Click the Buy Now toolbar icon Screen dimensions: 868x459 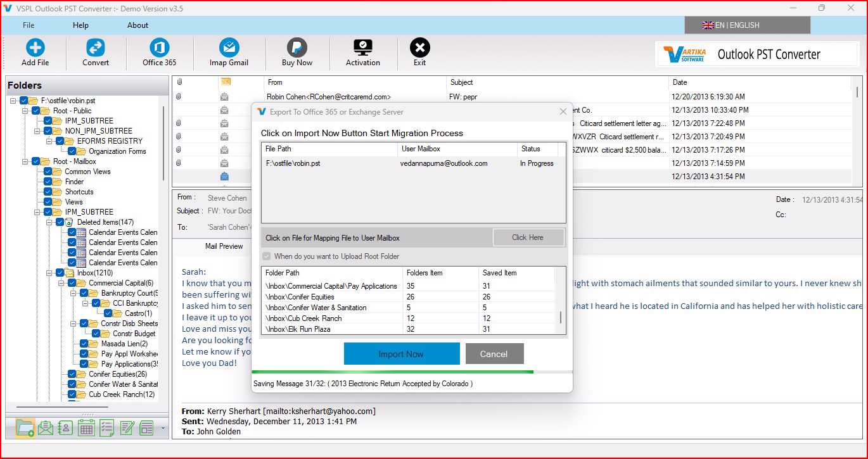click(297, 48)
